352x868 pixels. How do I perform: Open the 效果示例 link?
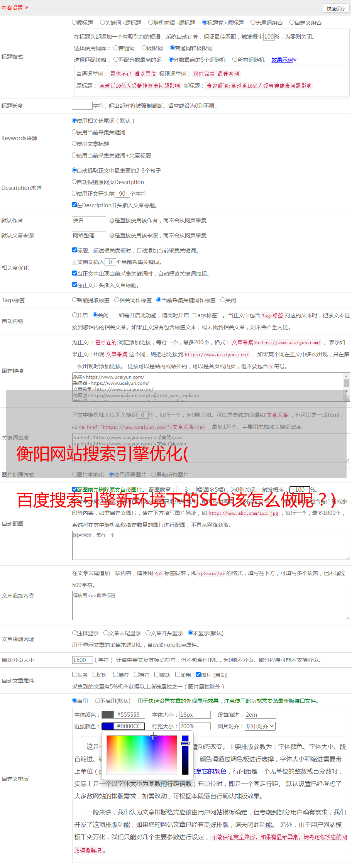click(283, 60)
